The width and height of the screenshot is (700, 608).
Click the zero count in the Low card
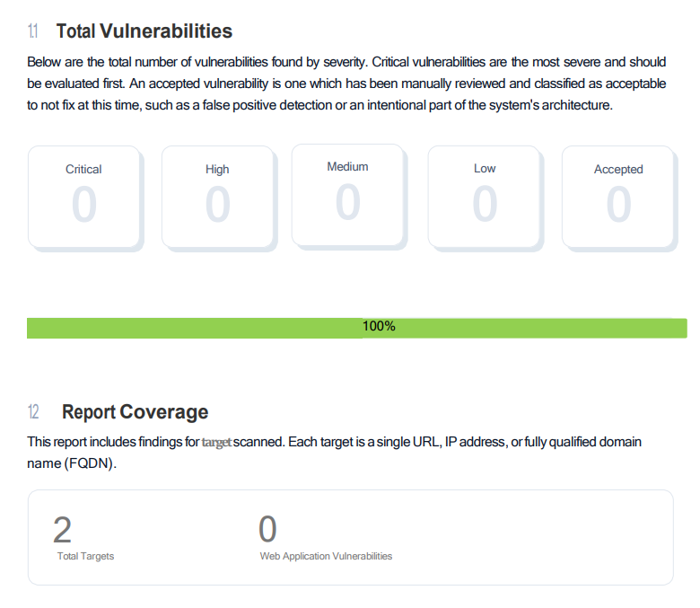pos(485,205)
